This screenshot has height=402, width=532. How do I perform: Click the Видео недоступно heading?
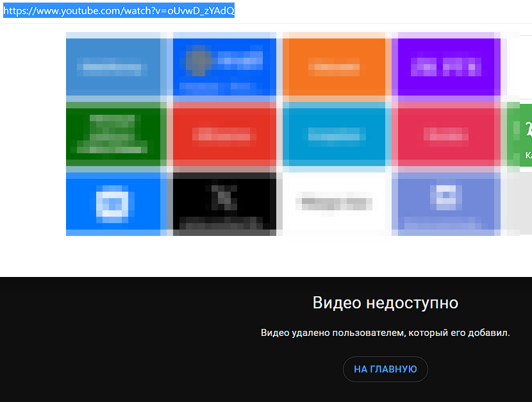point(385,302)
